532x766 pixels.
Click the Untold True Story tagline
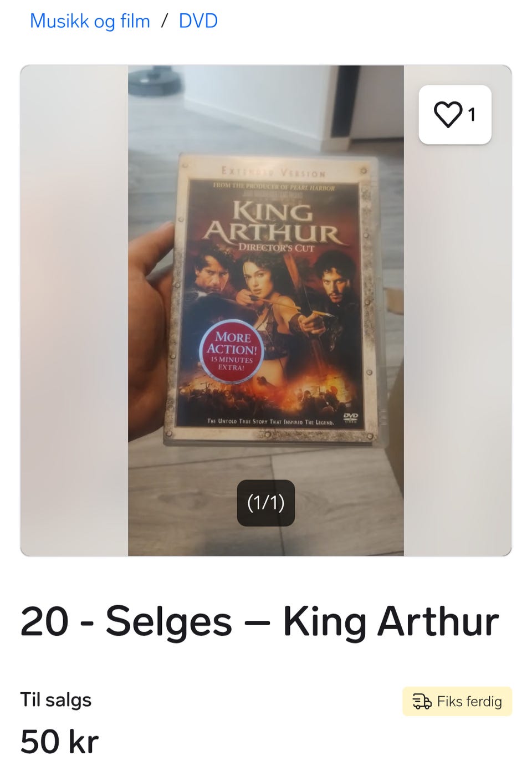coord(270,421)
